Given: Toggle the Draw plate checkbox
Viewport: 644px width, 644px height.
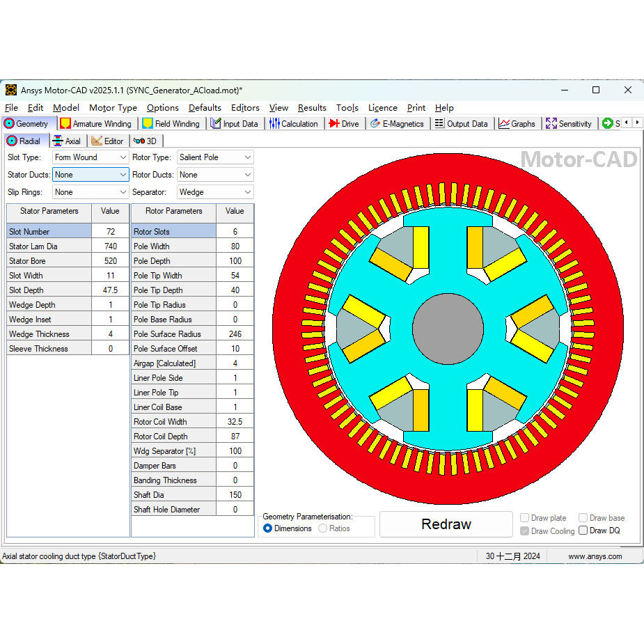Looking at the screenshot, I should pos(524,517).
